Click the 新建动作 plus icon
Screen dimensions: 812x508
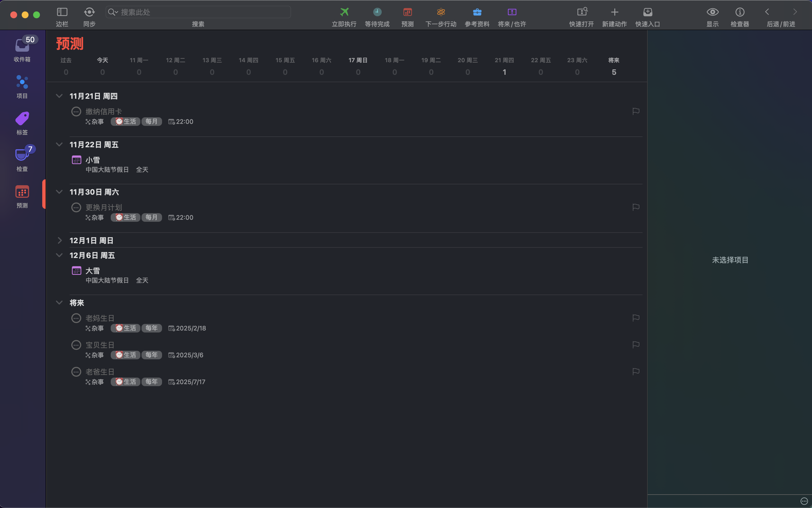(614, 12)
